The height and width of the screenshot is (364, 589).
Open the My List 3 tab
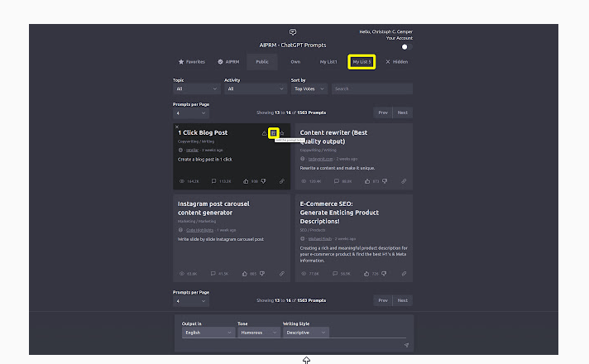pos(362,61)
